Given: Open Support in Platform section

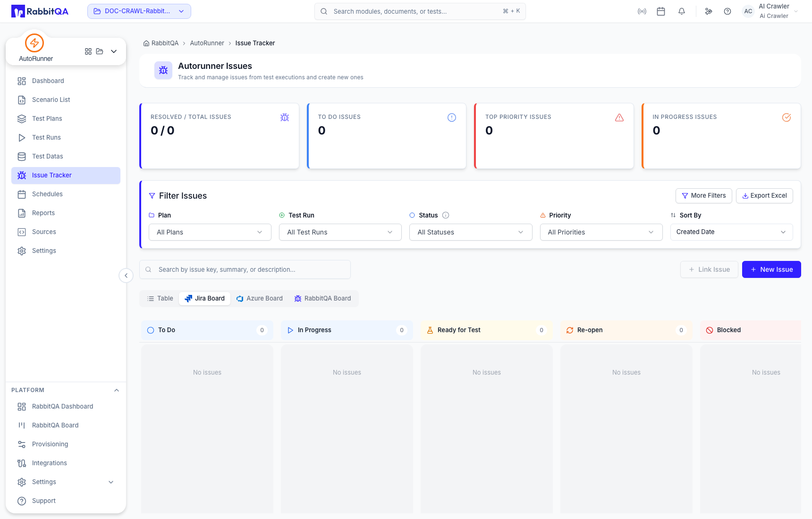Looking at the screenshot, I should click(66, 501).
